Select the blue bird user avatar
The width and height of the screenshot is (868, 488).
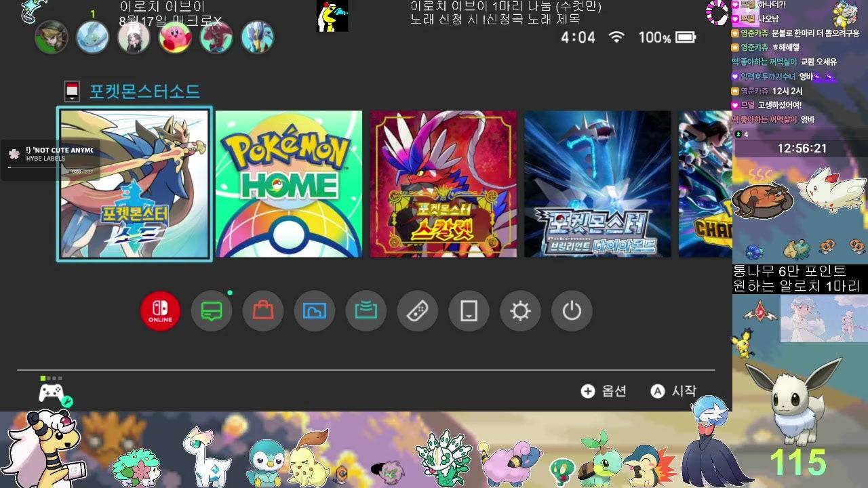pyautogui.click(x=258, y=37)
